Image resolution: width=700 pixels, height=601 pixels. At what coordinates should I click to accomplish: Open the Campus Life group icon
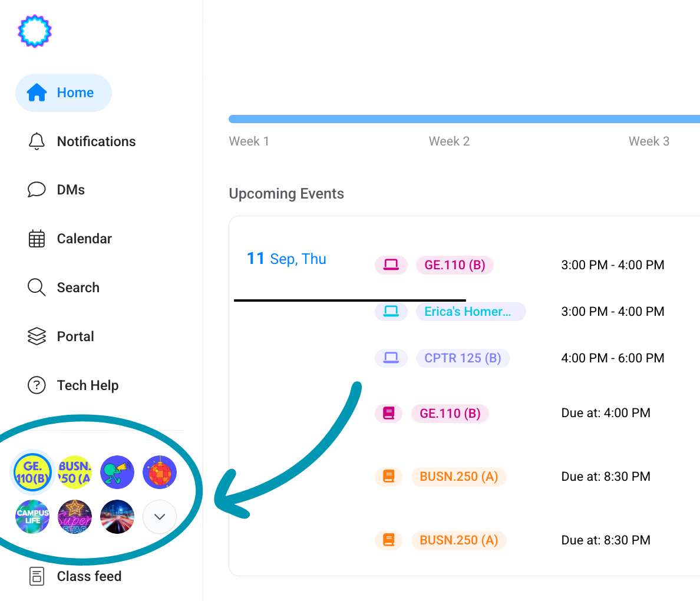click(32, 517)
